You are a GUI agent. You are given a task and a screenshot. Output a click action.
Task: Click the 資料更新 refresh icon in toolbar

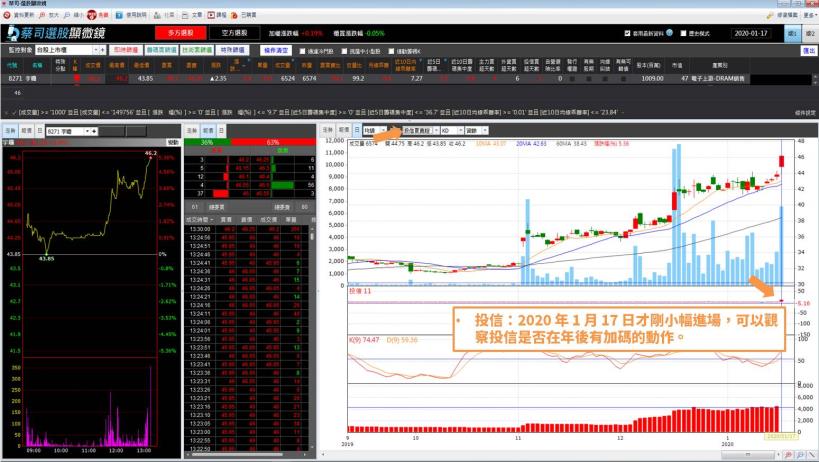[7, 15]
